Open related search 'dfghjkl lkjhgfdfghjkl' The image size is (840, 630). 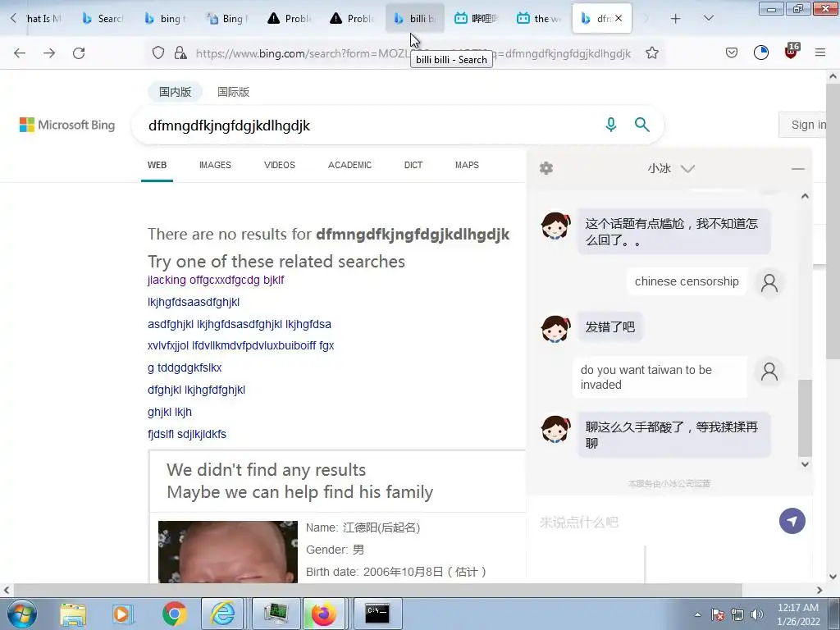pos(196,390)
